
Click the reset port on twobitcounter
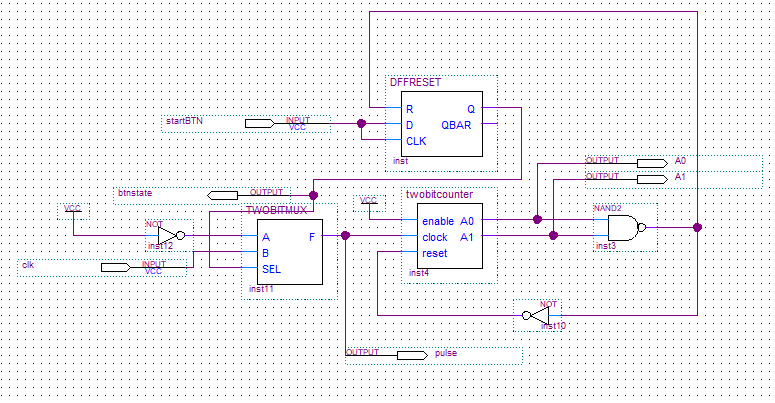pyautogui.click(x=434, y=253)
